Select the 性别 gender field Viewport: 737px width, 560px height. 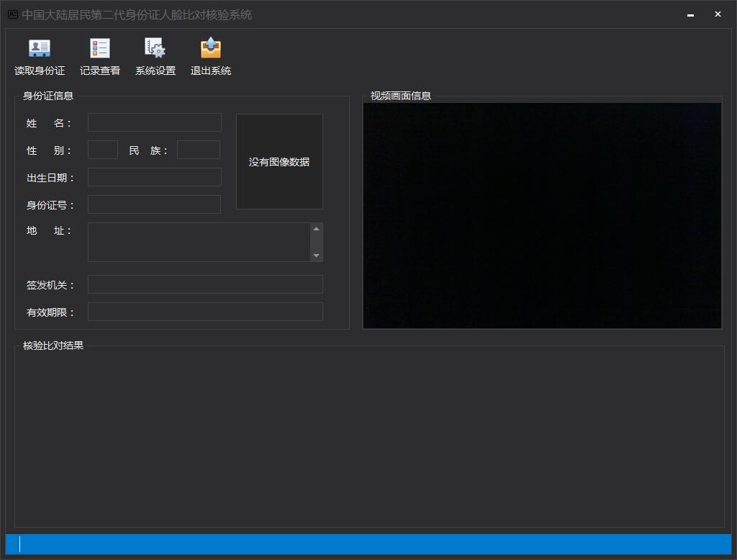pos(103,150)
